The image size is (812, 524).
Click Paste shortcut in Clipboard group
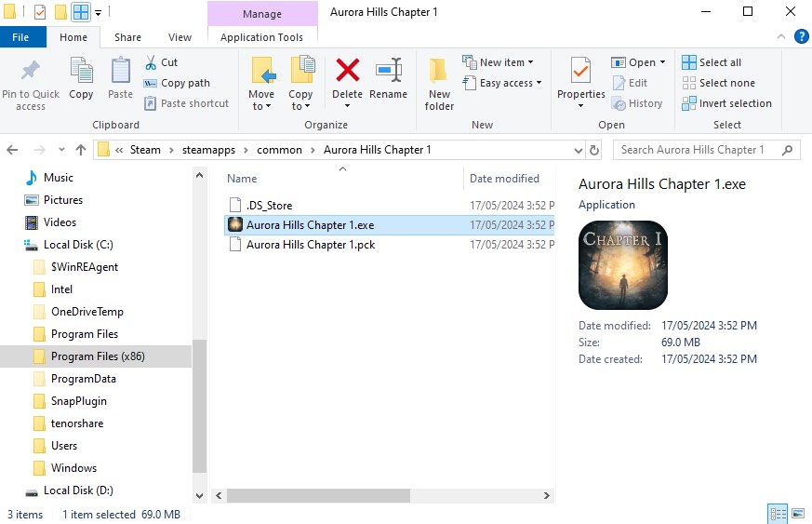click(186, 103)
